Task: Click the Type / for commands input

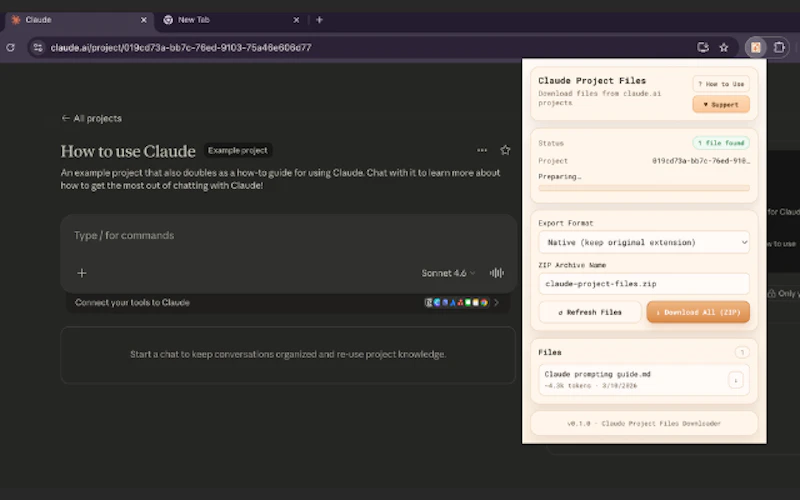Action: point(288,236)
